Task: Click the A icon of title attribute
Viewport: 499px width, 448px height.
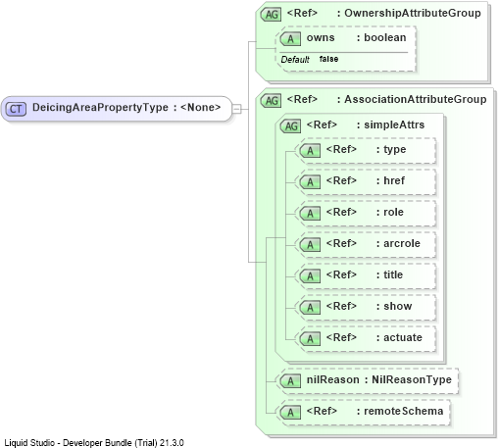Action: coord(310,276)
